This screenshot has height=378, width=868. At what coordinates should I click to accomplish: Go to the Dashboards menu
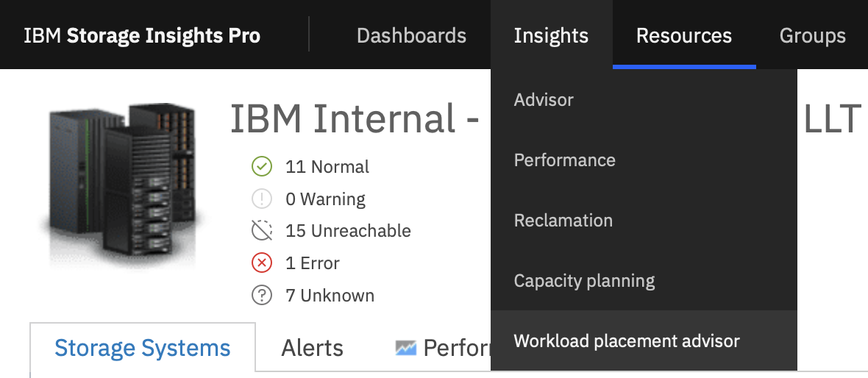tap(411, 35)
